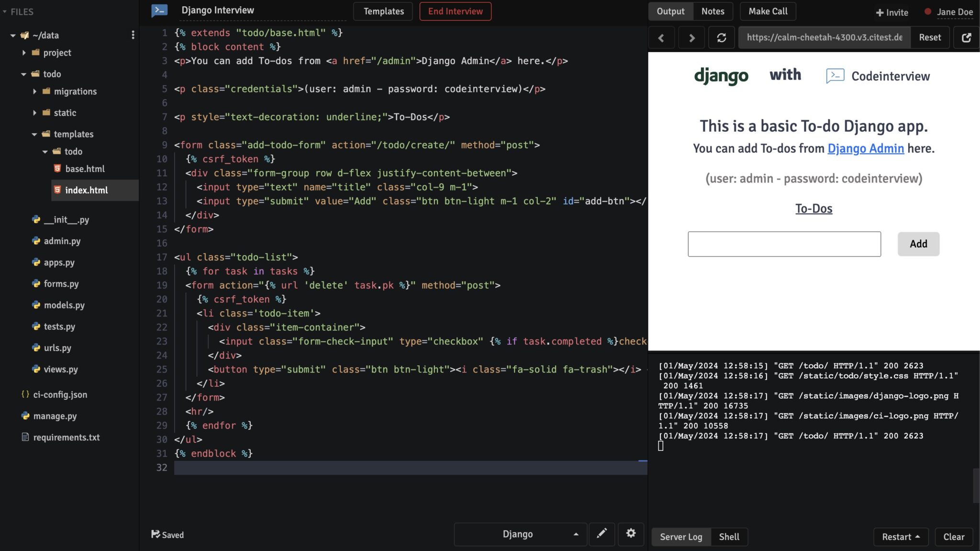Navigate forward using the preview's right arrow
Viewport: 980px width, 551px height.
click(692, 37)
